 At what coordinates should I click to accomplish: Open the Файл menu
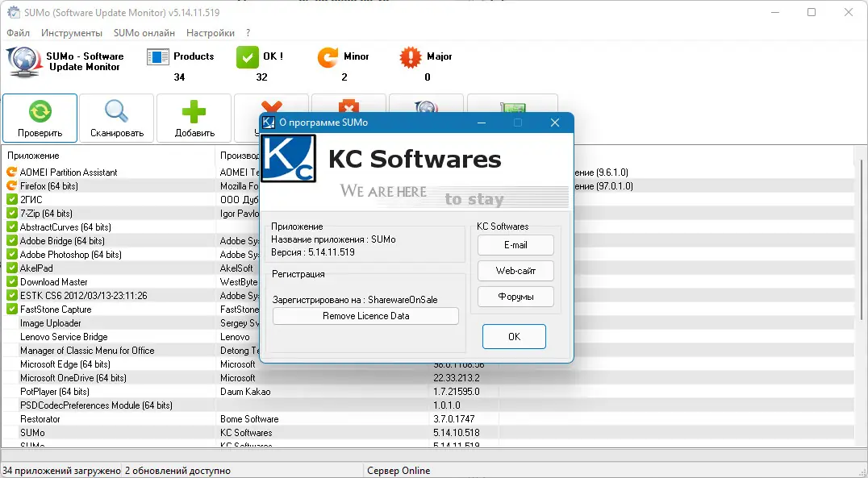coord(19,33)
